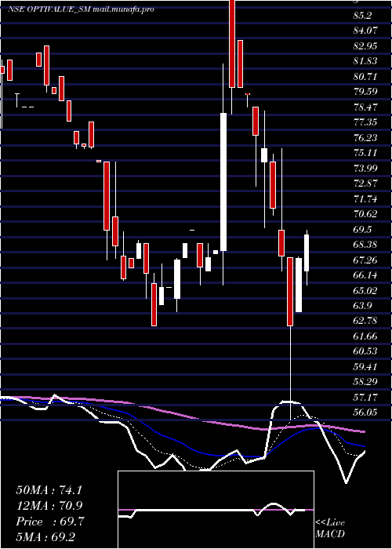Click the 73.99 price axis label
The image size is (392, 549).
point(366,169)
